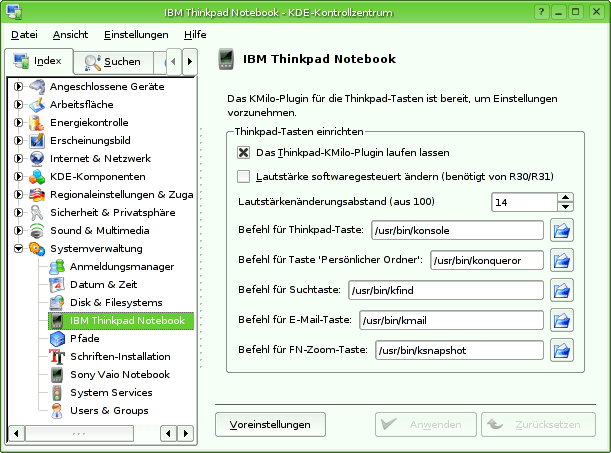The image size is (611, 453).
Task: Click the System Services traffic light icon
Action: (57, 393)
